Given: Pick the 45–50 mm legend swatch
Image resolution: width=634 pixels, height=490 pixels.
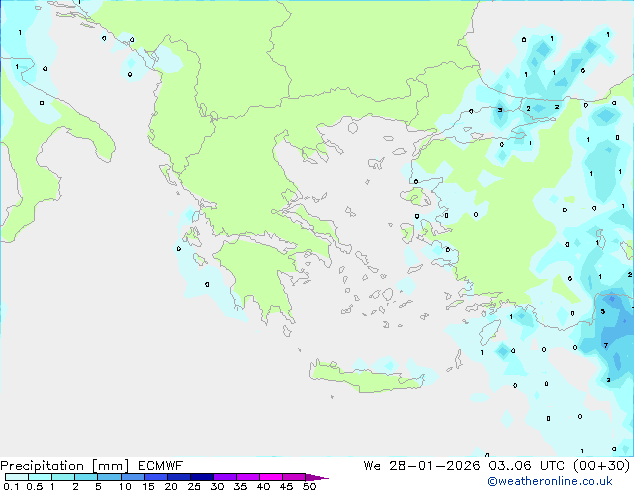Looking at the screenshot, I should (x=294, y=477).
